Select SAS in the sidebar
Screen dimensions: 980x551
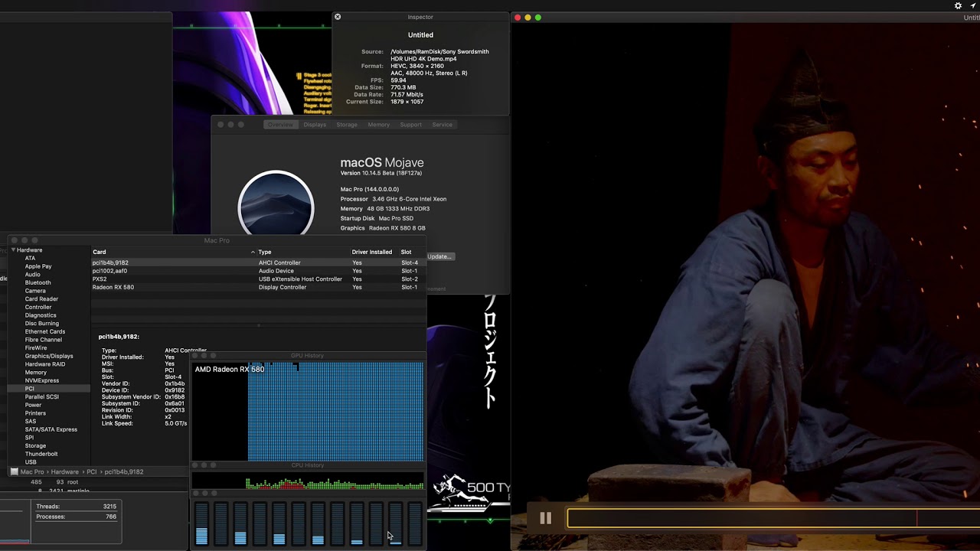[31, 422]
